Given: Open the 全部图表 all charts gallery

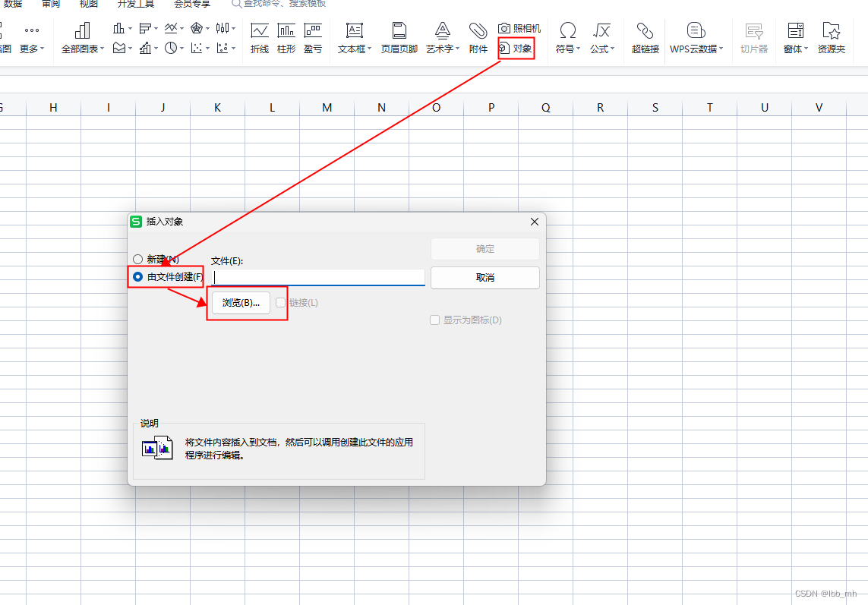Looking at the screenshot, I should click(83, 38).
